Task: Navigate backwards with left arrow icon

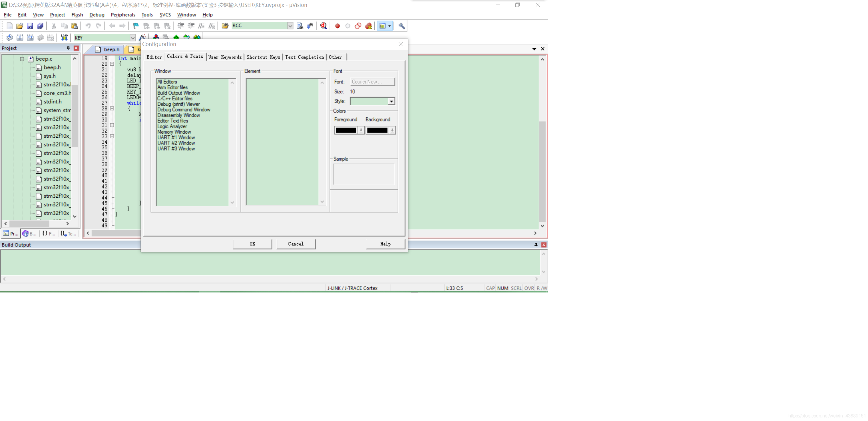Action: tap(112, 26)
